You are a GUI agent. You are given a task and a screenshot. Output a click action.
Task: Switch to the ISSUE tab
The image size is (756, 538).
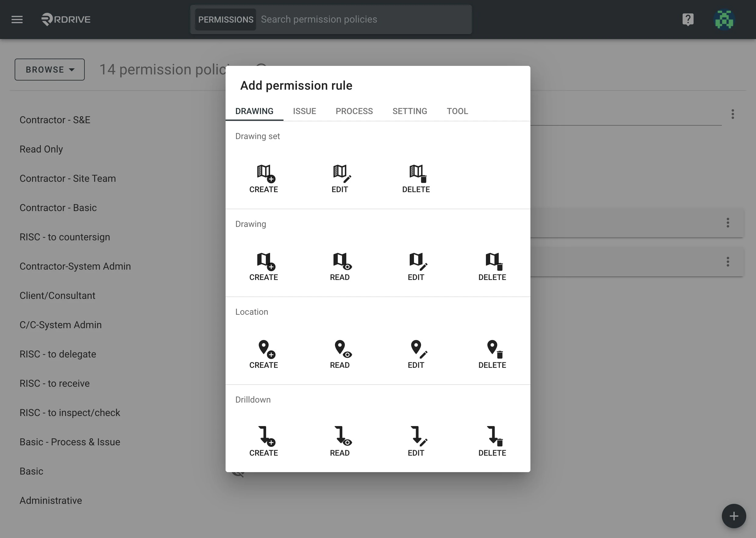coord(304,111)
